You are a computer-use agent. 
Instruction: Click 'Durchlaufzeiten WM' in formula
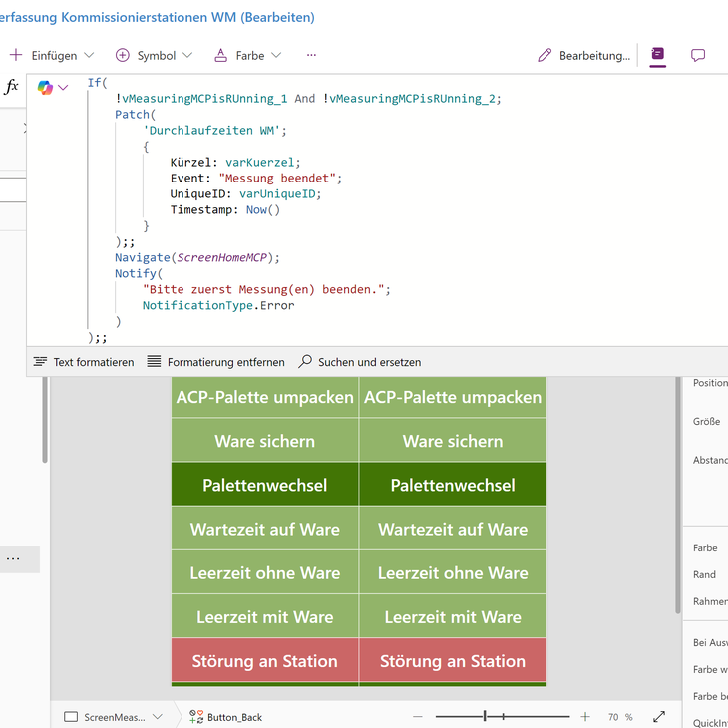point(211,130)
